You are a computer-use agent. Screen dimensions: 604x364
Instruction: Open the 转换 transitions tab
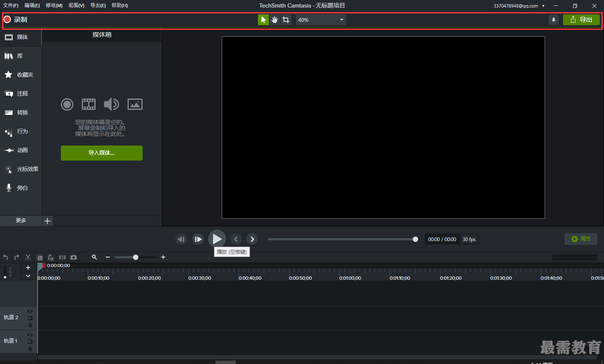(21, 113)
